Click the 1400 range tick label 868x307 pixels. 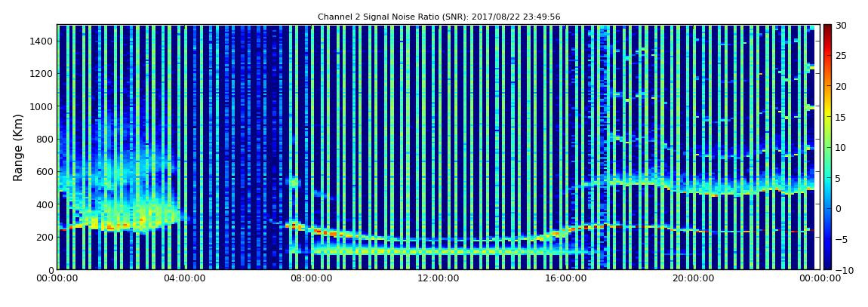tap(42, 41)
